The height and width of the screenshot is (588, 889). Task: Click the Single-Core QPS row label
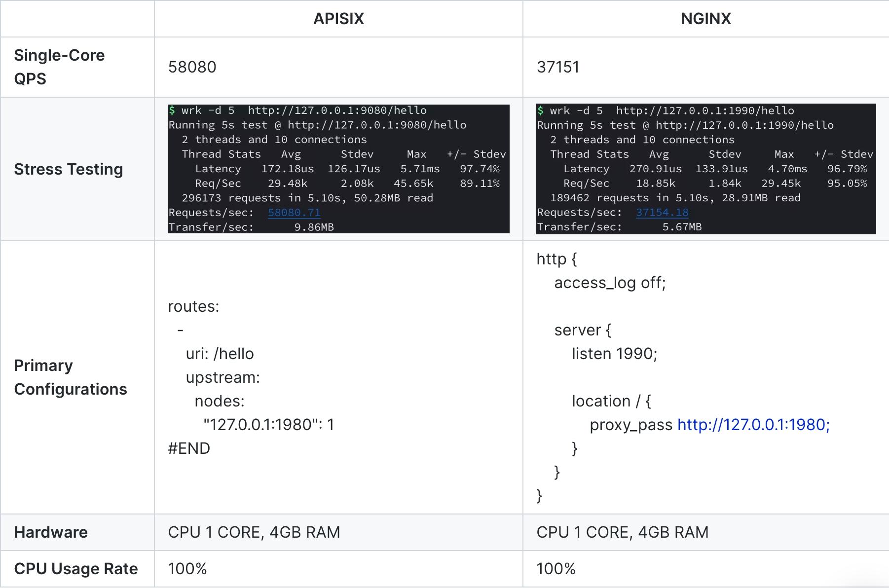59,67
